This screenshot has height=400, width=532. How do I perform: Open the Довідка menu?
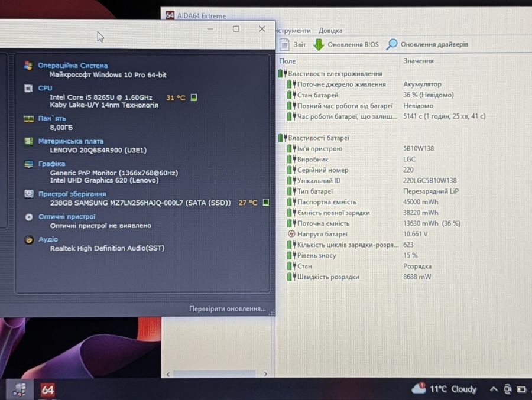coord(330,31)
